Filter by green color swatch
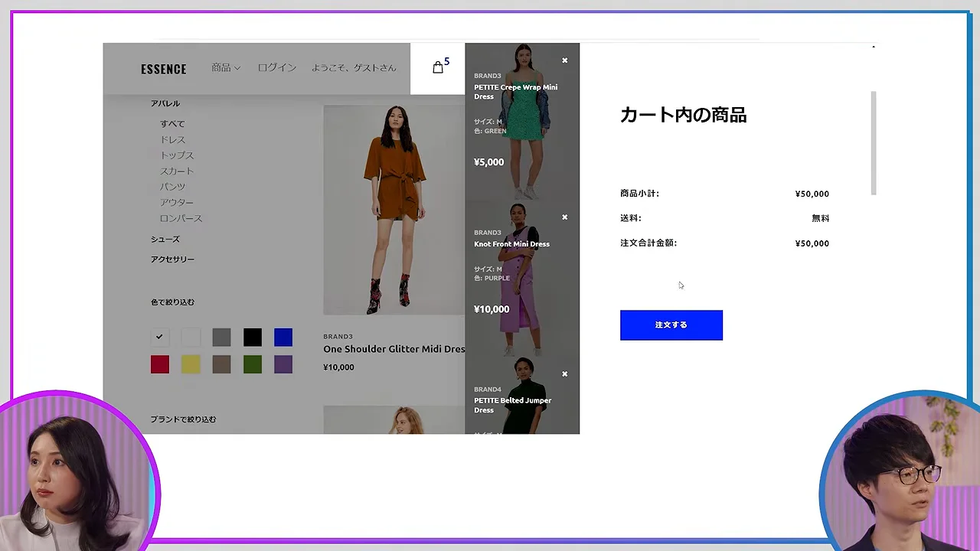 (253, 364)
